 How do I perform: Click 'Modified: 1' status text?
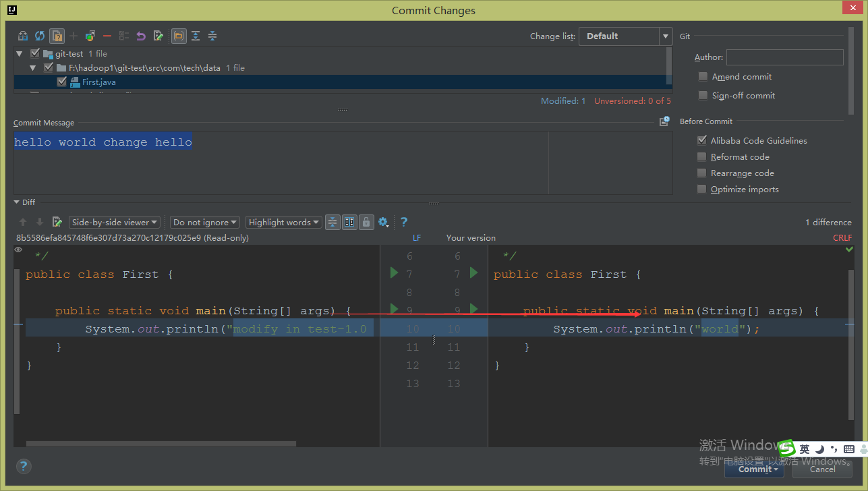pos(563,100)
